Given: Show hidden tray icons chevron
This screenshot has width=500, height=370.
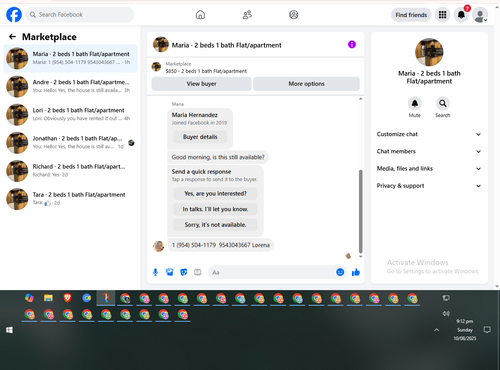Looking at the screenshot, I should coord(437,330).
